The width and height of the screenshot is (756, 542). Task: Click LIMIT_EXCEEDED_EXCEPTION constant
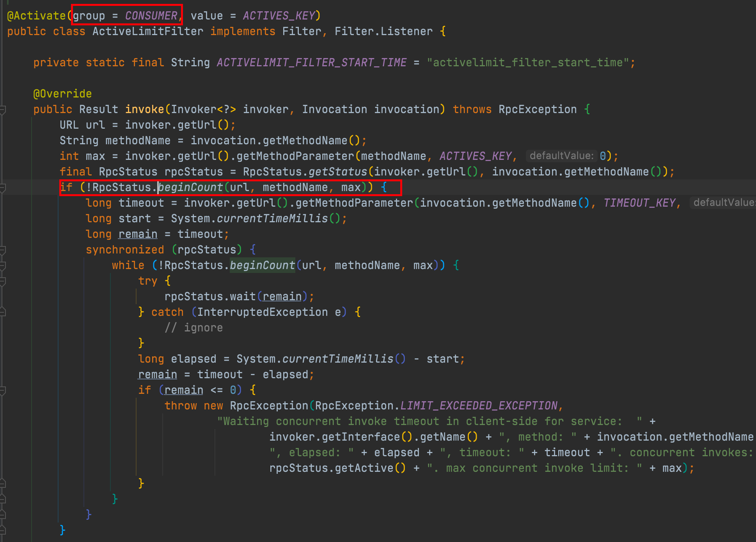pyautogui.click(x=479, y=406)
